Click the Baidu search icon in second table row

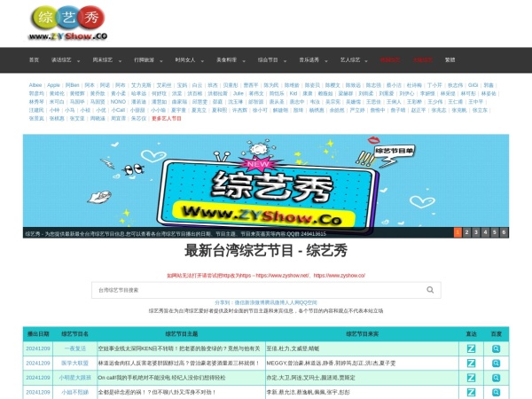(x=497, y=363)
